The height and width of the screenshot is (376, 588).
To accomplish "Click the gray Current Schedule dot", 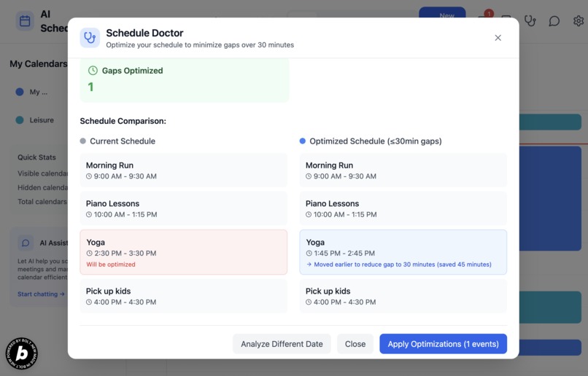I will (83, 141).
